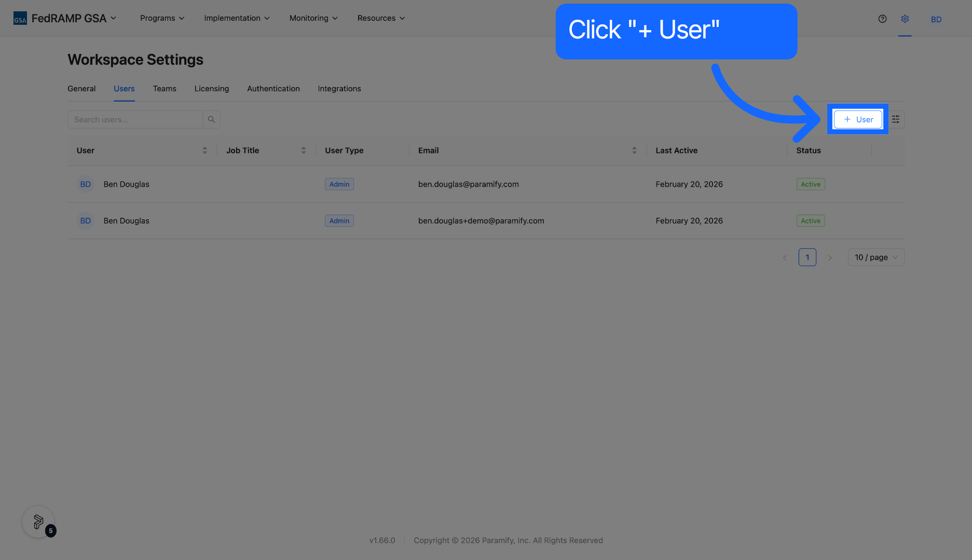
Task: Click the v1.66.0 version text
Action: (382, 540)
